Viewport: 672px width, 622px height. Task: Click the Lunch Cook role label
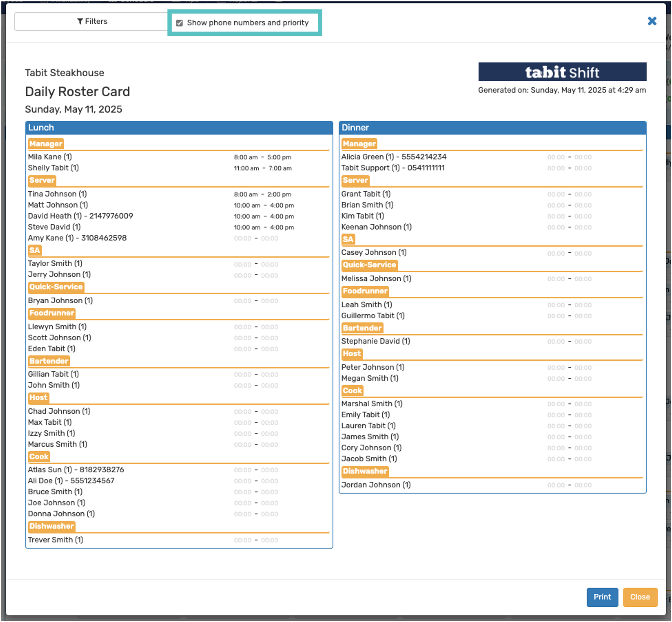point(39,457)
